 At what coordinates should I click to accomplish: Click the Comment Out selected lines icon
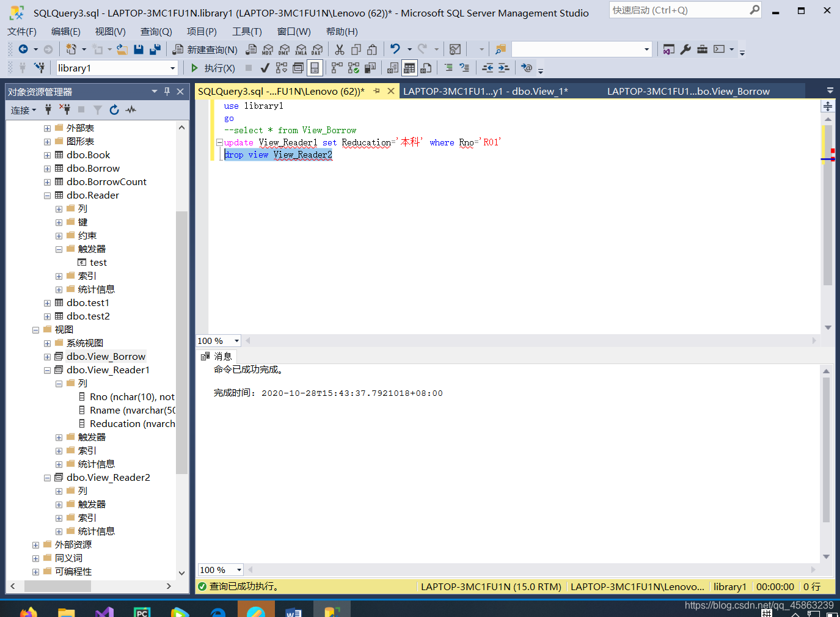point(448,68)
